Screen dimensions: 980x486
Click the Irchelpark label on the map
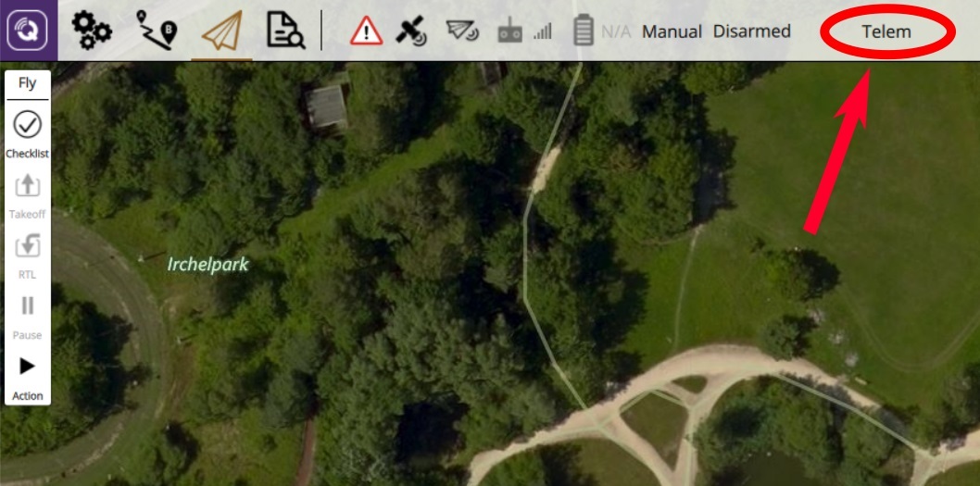[x=207, y=265]
